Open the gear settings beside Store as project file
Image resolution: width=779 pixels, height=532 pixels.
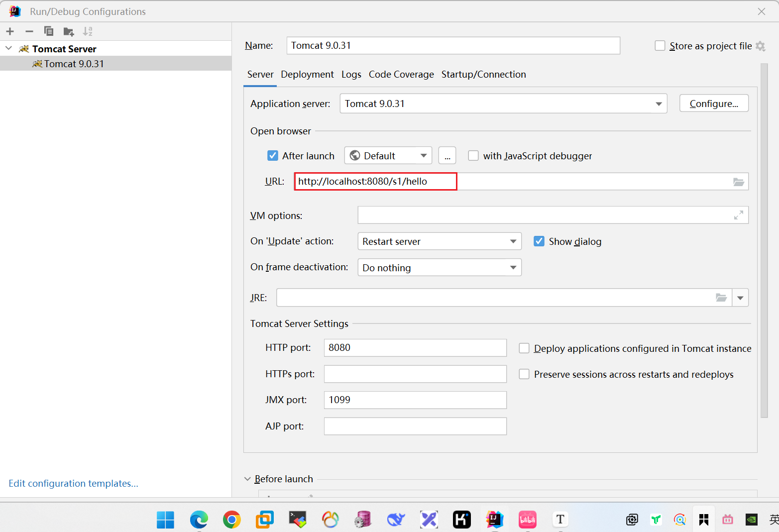760,46
